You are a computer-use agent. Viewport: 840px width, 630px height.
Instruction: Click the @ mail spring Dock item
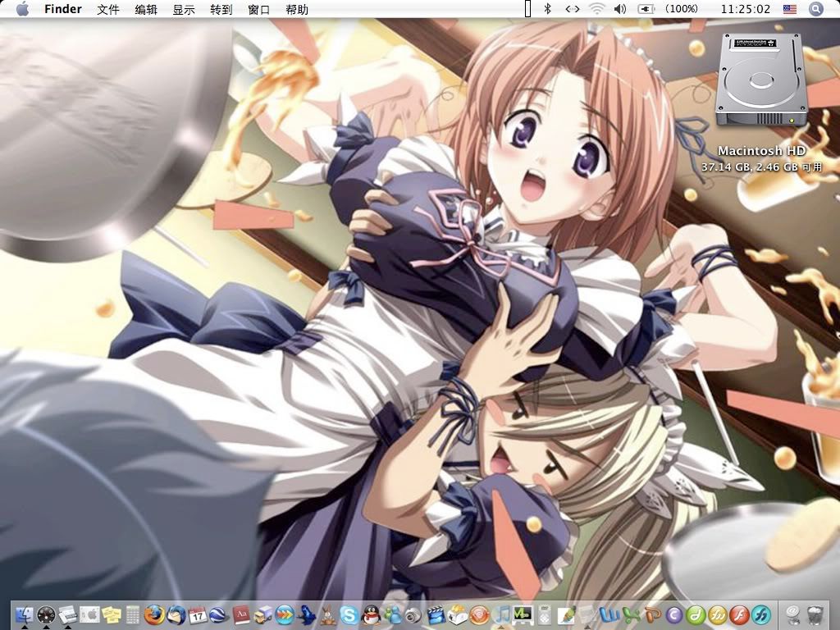[792, 614]
